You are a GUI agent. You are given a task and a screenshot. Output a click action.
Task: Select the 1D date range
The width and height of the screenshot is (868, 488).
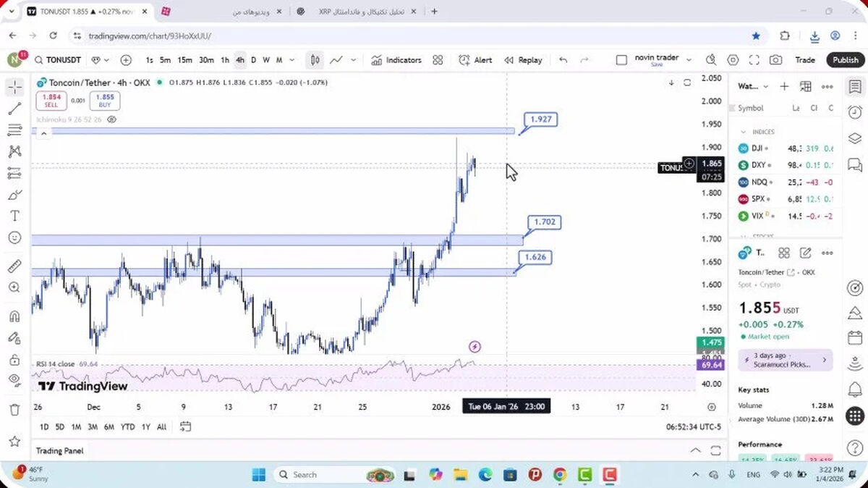click(x=44, y=427)
